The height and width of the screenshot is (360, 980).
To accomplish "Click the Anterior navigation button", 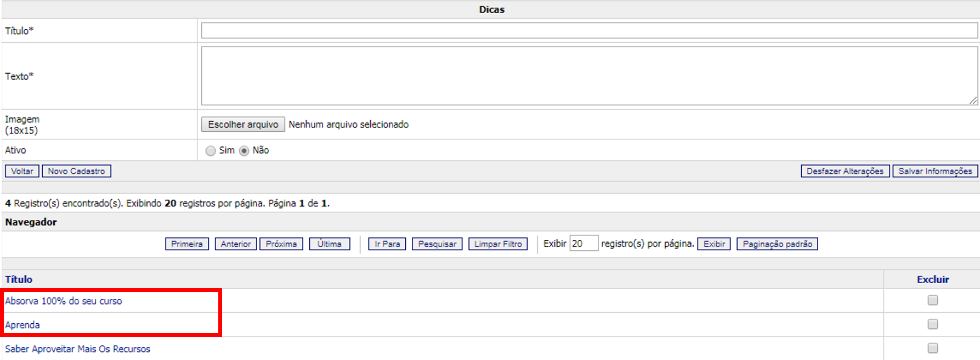I will (x=236, y=244).
